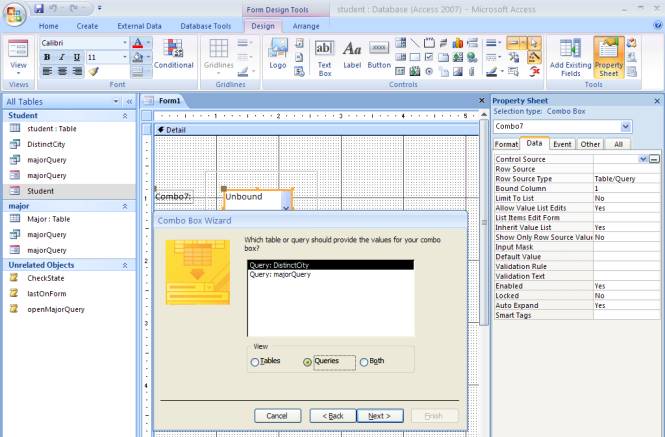Image resolution: width=665 pixels, height=437 pixels.
Task: Collapse the Student group
Action: (125, 116)
